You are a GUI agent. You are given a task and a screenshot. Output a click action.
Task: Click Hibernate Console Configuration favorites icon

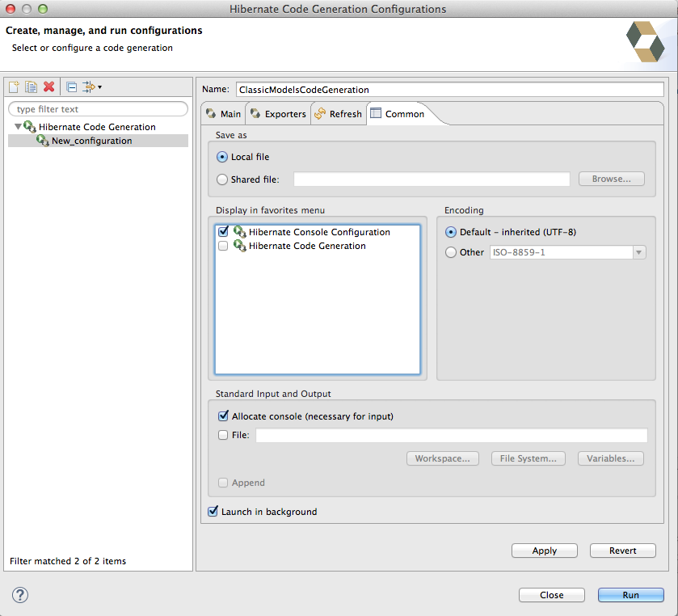(x=239, y=232)
